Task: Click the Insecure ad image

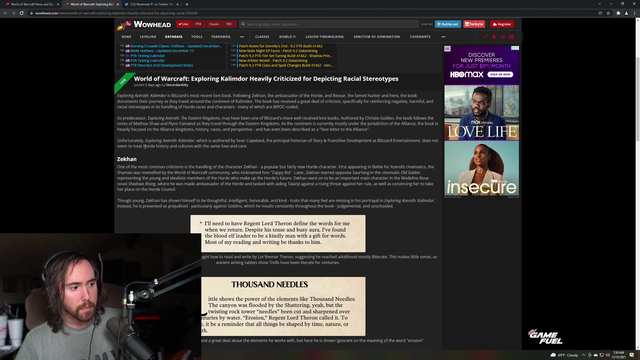Action: click(482, 168)
